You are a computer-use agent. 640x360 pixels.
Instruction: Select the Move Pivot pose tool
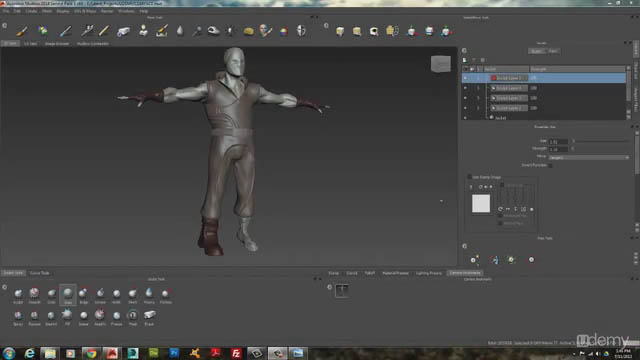(x=531, y=260)
